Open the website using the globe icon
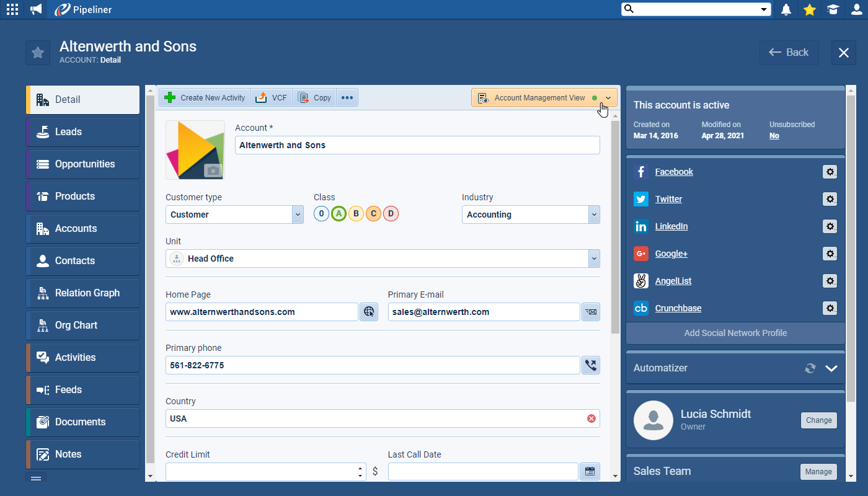The image size is (868, 496). point(369,312)
